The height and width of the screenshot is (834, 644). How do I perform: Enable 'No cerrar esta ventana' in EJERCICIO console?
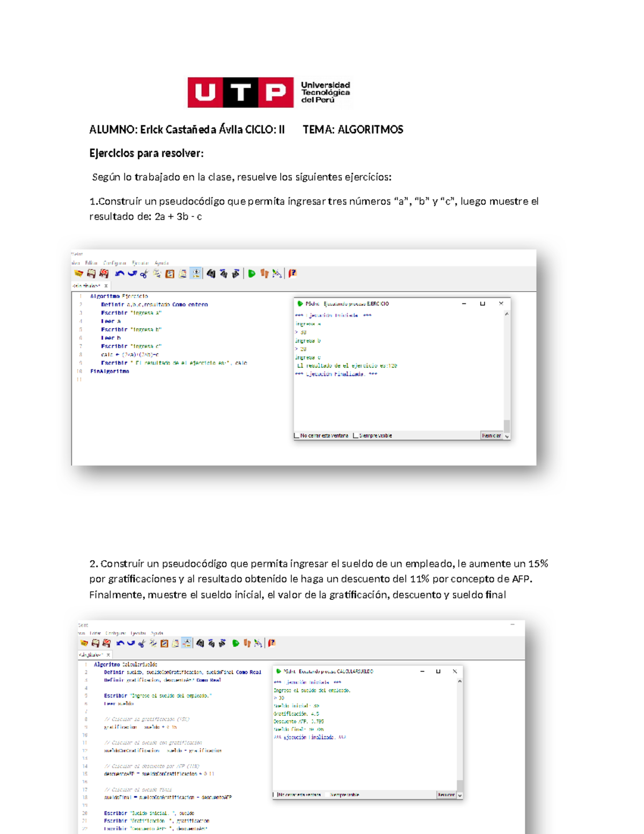(x=297, y=436)
